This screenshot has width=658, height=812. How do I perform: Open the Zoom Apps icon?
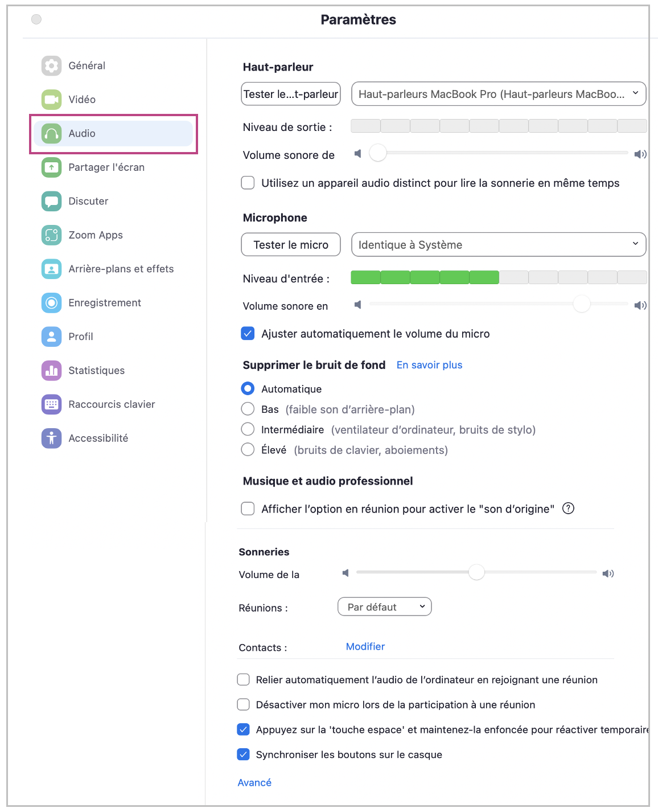point(51,235)
